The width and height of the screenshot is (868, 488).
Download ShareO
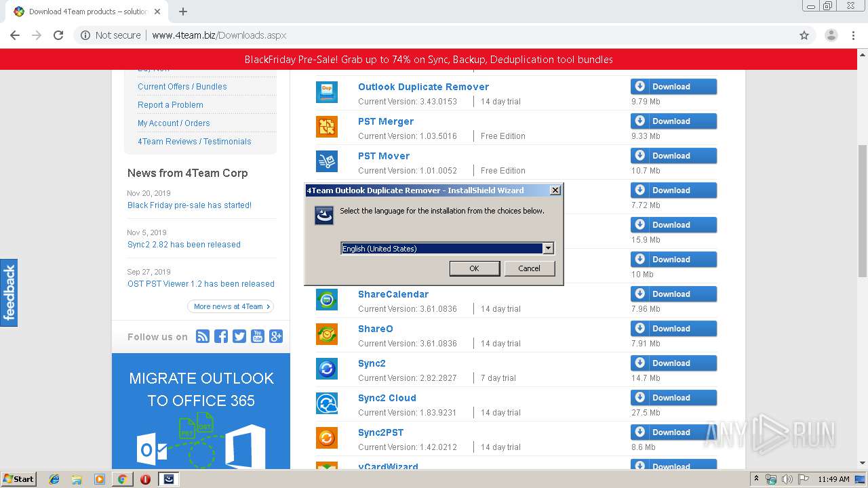tap(673, 329)
